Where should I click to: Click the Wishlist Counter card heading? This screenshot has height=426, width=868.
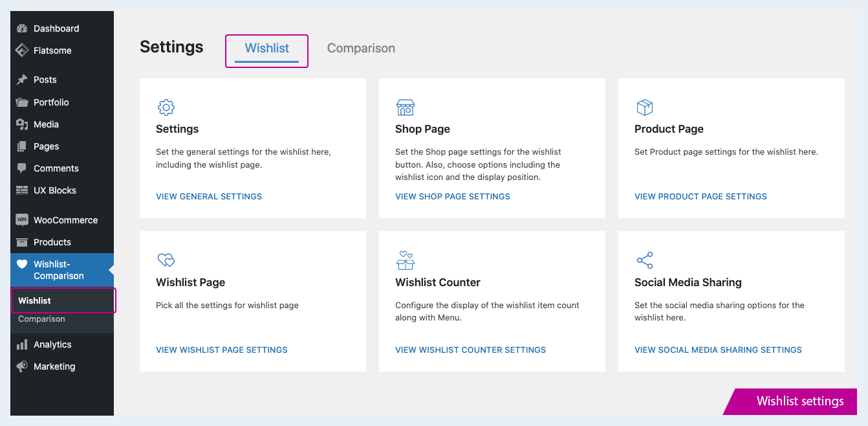(438, 282)
